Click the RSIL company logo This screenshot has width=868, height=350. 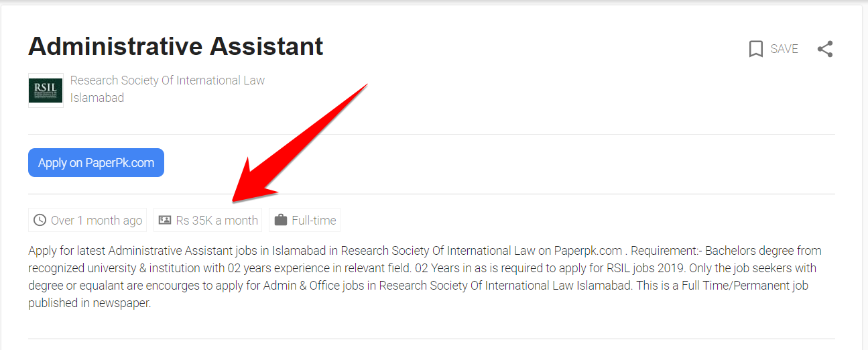[46, 91]
